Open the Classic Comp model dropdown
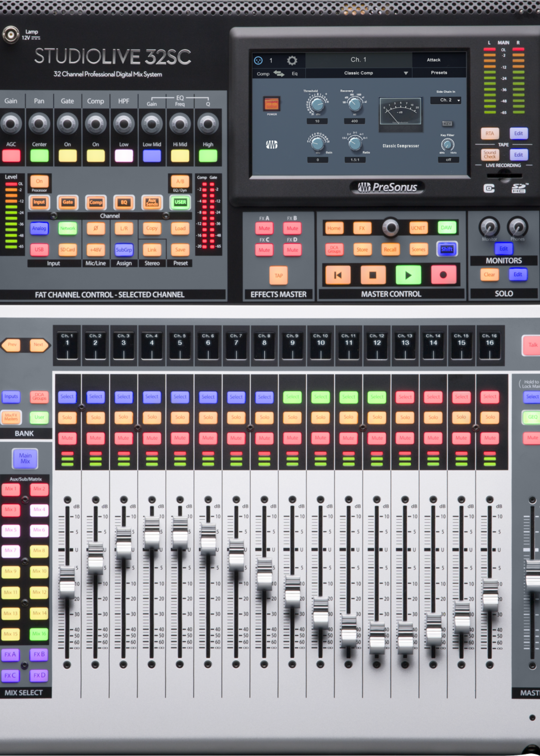This screenshot has height=756, width=540. (x=359, y=73)
